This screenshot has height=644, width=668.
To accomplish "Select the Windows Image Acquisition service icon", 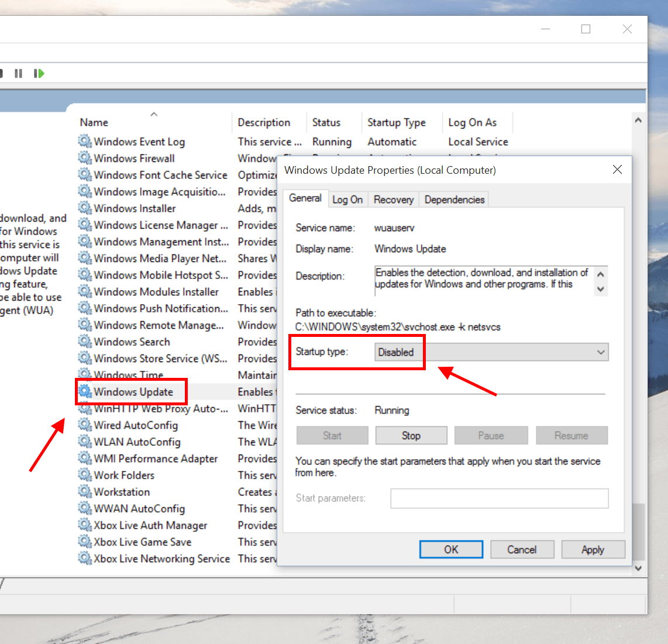I will click(85, 191).
